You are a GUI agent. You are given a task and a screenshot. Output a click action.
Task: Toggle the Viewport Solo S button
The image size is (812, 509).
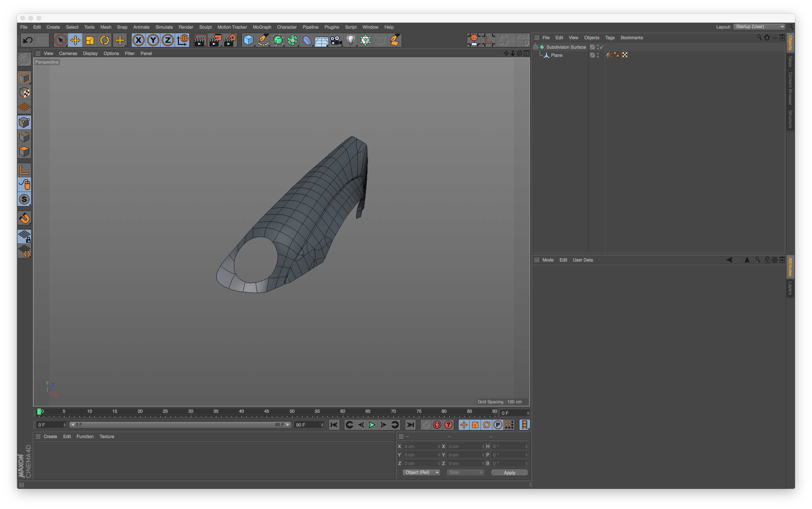click(24, 200)
